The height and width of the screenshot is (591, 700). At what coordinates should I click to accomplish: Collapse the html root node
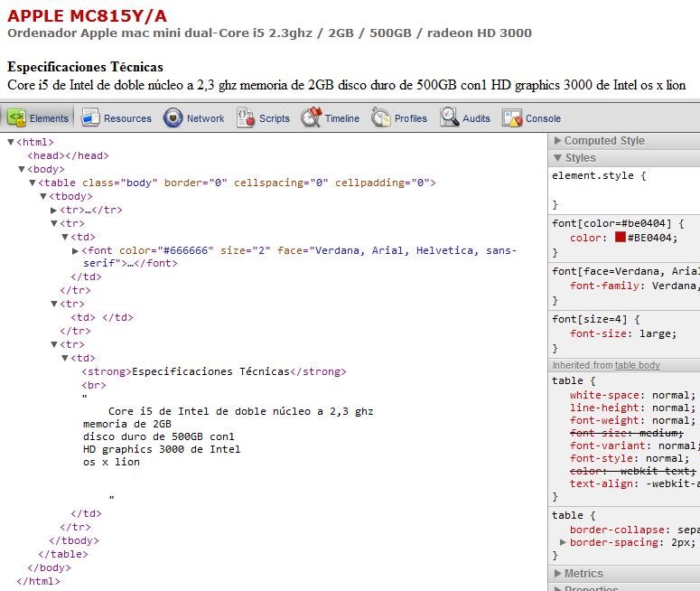(x=11, y=142)
